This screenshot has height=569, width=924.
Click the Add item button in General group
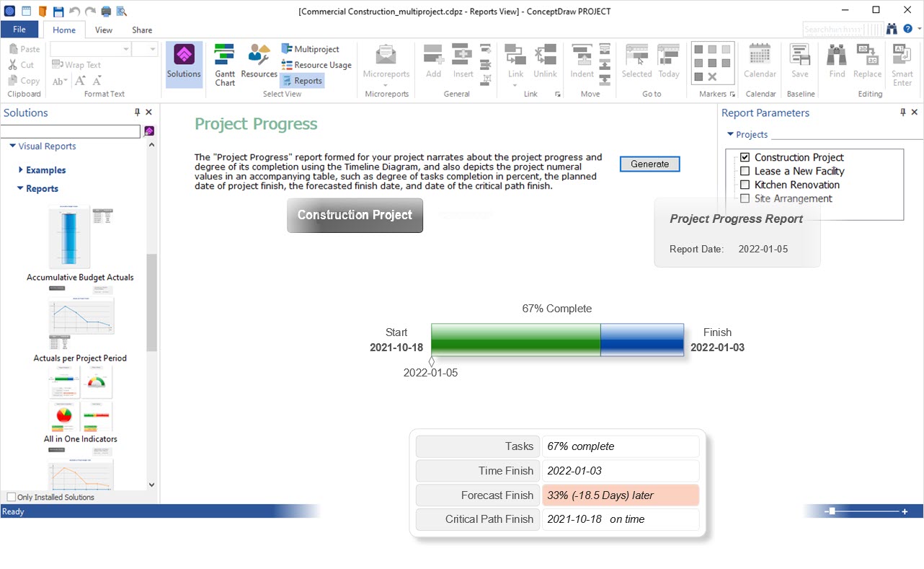click(433, 61)
